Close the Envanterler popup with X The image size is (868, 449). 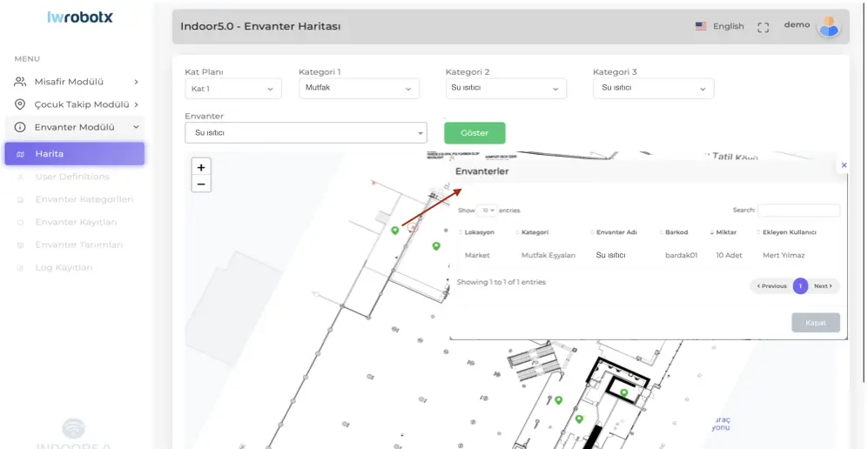(x=844, y=165)
